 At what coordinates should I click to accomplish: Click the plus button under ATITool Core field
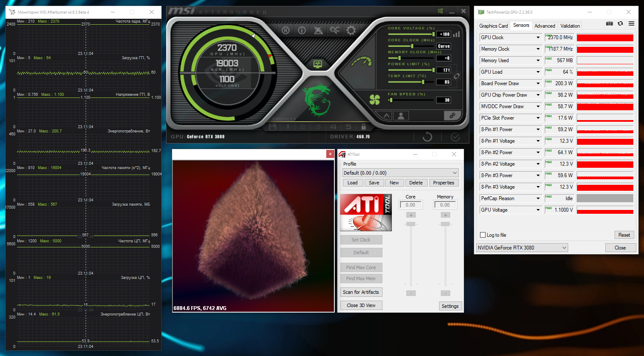coord(411,215)
